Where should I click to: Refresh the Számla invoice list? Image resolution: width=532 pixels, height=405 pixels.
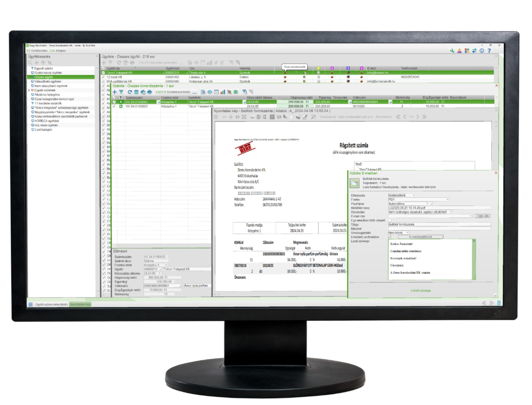[129, 92]
